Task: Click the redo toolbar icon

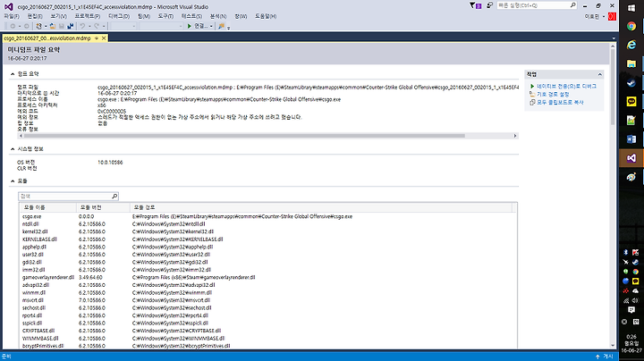Action: point(97,26)
